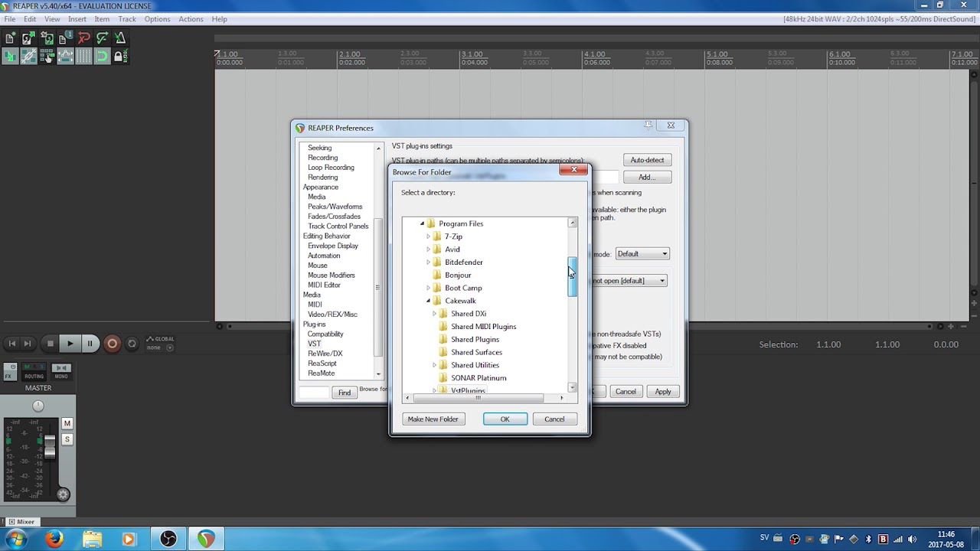
Task: Toggle item grouping chain-link icon
Action: (29, 56)
